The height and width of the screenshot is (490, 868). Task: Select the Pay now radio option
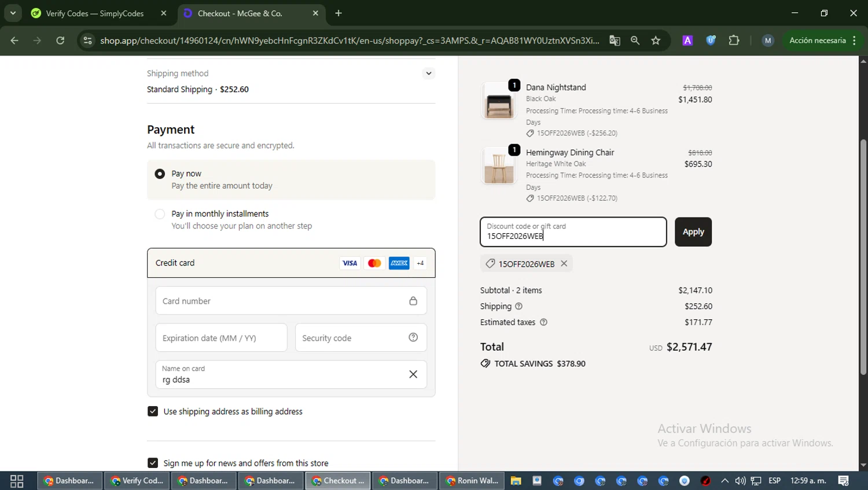(160, 174)
